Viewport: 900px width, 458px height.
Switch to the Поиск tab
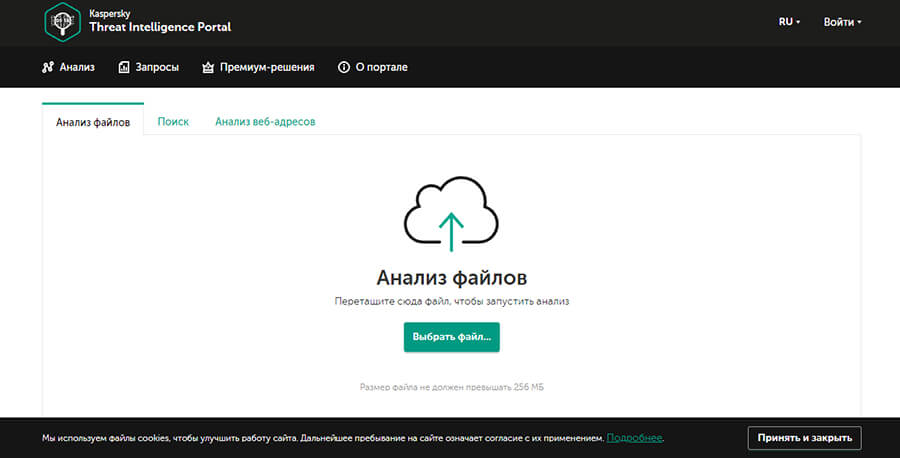pyautogui.click(x=173, y=121)
